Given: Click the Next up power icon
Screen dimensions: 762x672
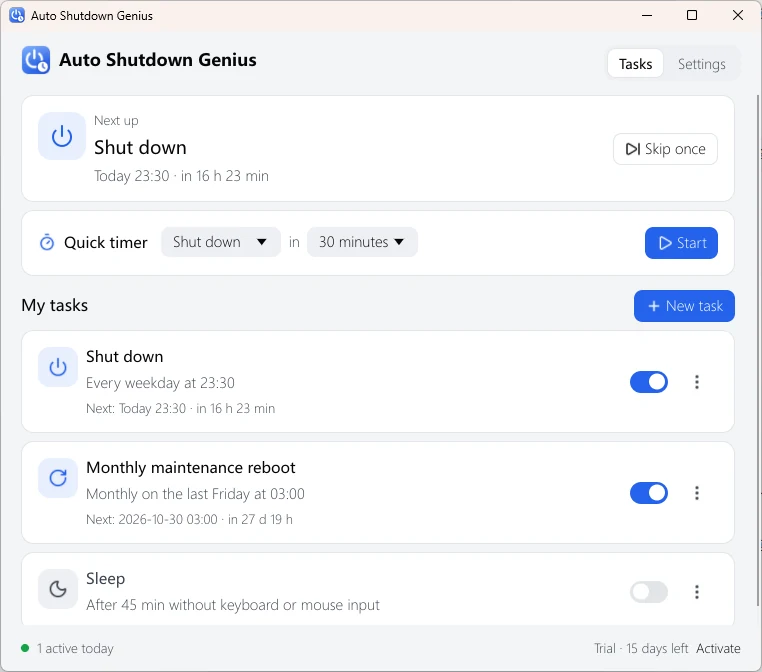Looking at the screenshot, I should point(62,136).
